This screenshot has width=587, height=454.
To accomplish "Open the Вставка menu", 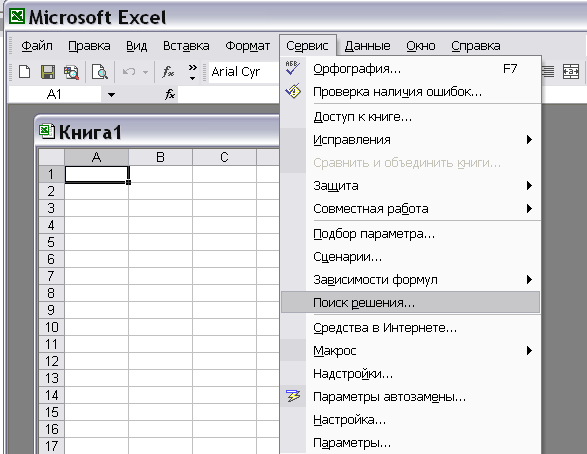I will (x=186, y=46).
